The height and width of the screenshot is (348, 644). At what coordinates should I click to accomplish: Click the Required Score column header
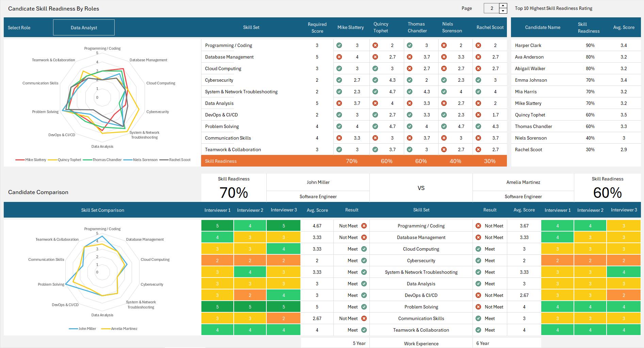click(x=317, y=28)
